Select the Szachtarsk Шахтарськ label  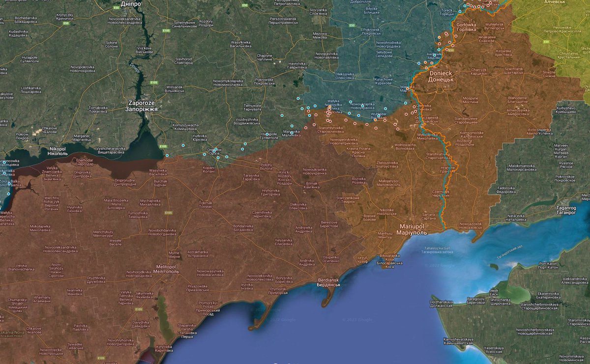(514, 71)
